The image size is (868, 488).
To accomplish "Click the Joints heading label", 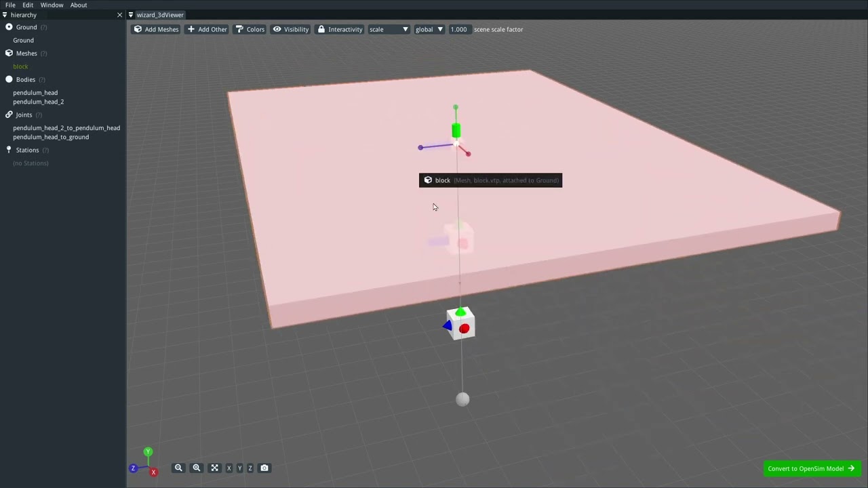I will 24,115.
